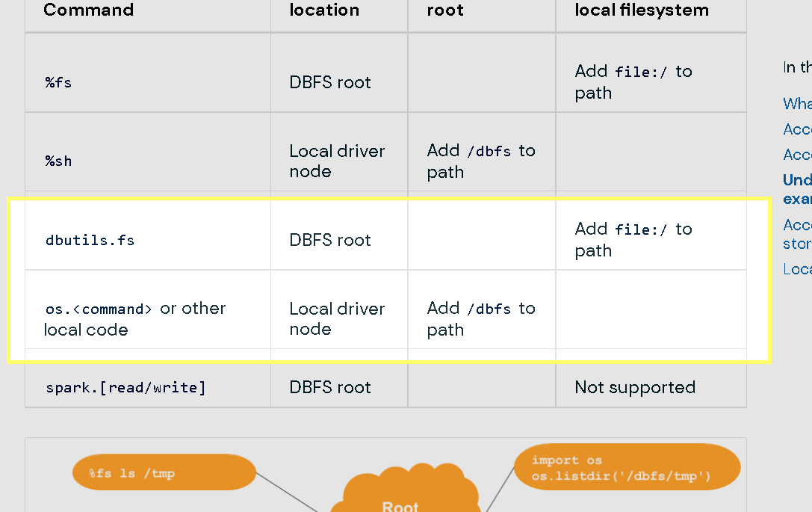
Task: Click the "location" column header
Action: point(324,10)
